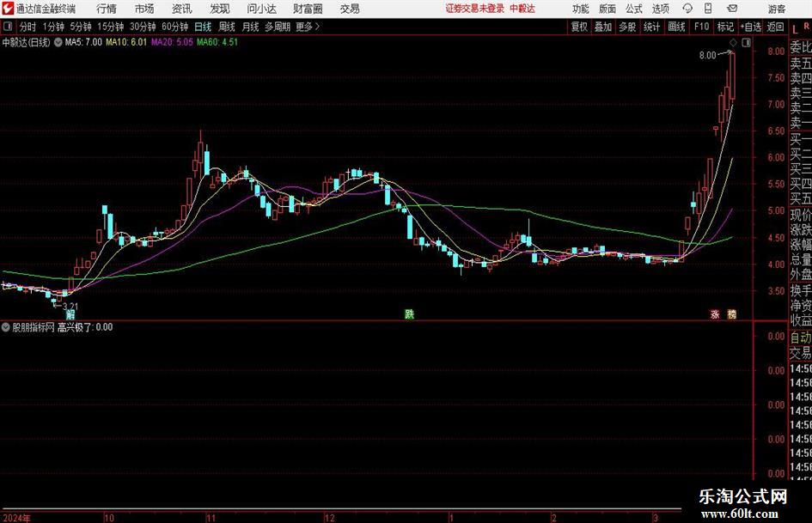Click the 涨 marker icon
The width and height of the screenshot is (812, 523).
[x=715, y=314]
